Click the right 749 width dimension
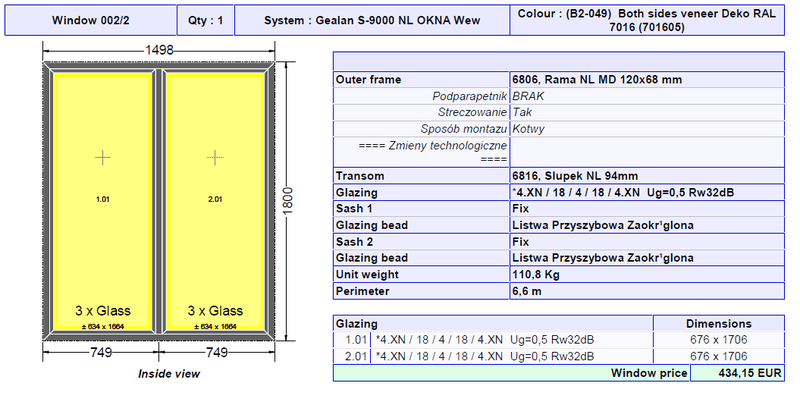The height and width of the screenshot is (405, 800). 217,352
